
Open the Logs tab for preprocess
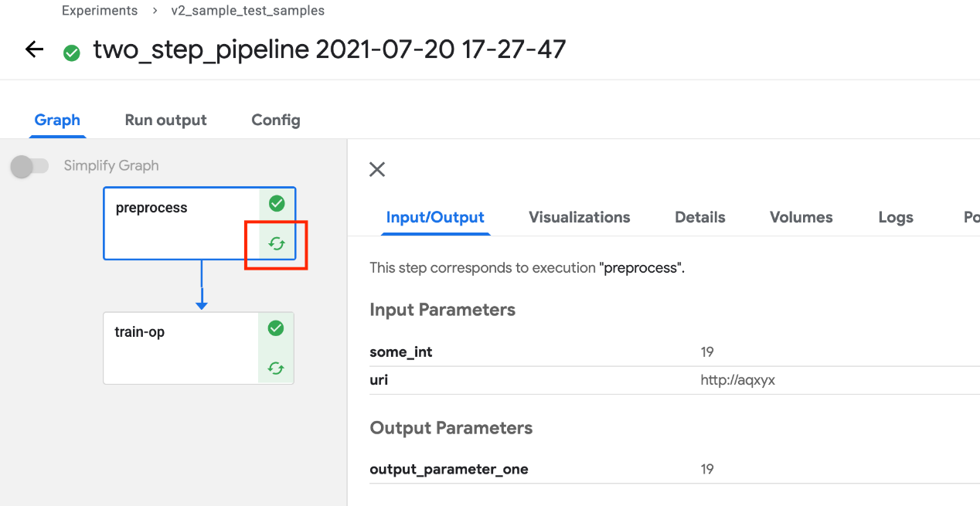[x=895, y=217]
